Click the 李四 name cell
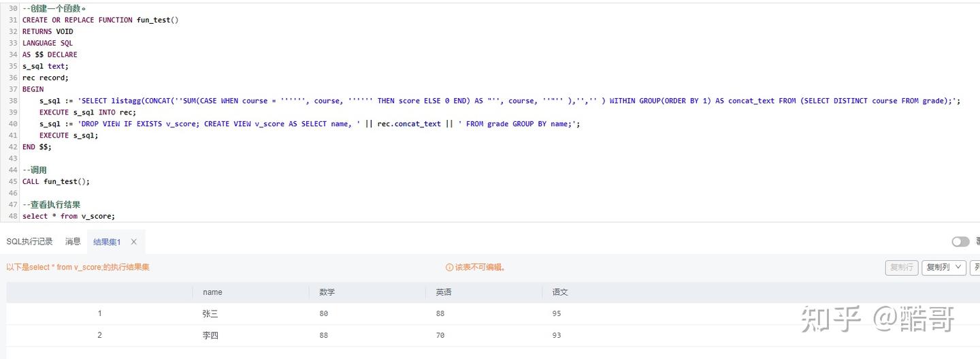Screen dimensions: 980x359 210,336
